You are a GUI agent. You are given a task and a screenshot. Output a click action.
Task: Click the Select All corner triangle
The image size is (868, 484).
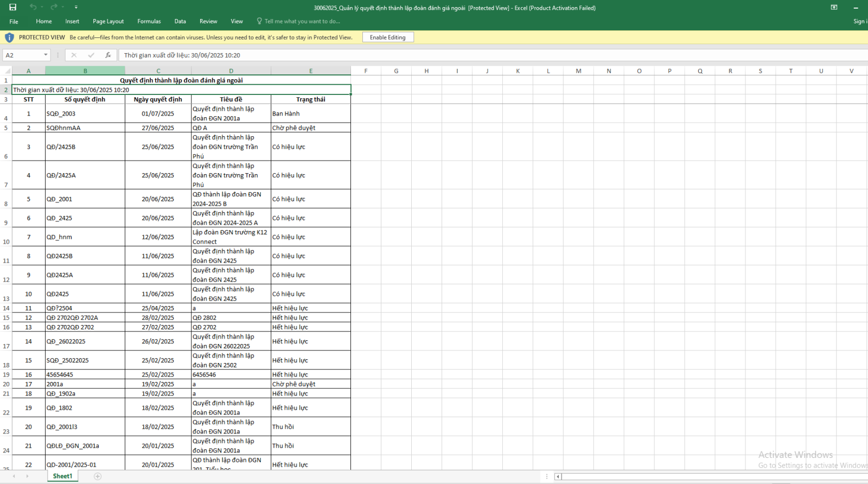(7, 71)
